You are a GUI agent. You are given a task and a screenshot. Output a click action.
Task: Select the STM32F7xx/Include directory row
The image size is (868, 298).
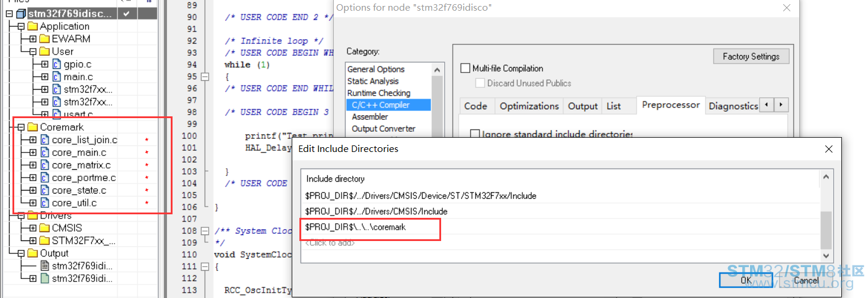560,195
